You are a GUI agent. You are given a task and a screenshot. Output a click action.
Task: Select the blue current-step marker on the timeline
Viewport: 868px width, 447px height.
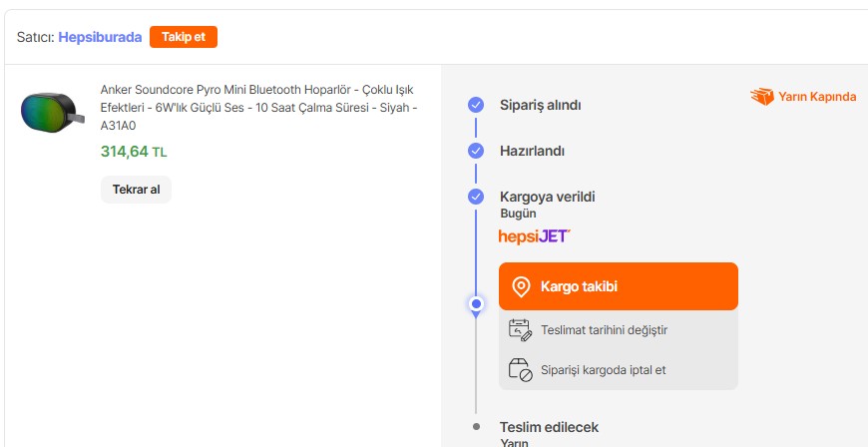pos(476,303)
